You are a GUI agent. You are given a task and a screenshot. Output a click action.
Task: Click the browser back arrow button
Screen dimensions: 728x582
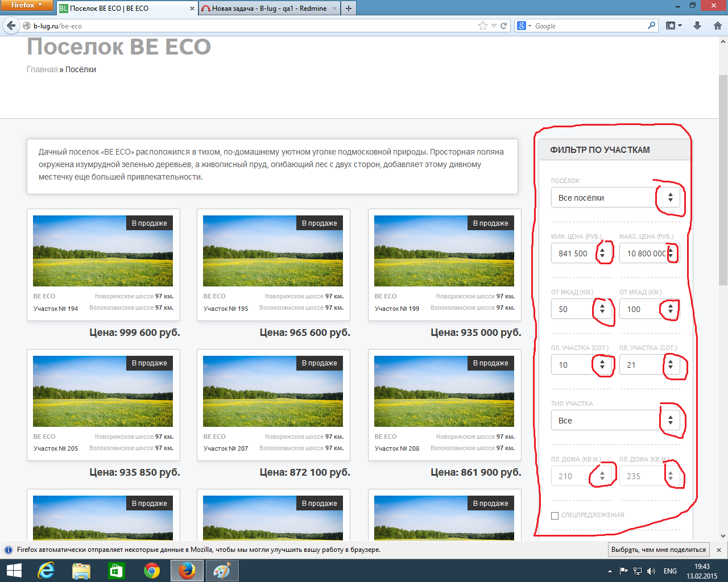11,26
